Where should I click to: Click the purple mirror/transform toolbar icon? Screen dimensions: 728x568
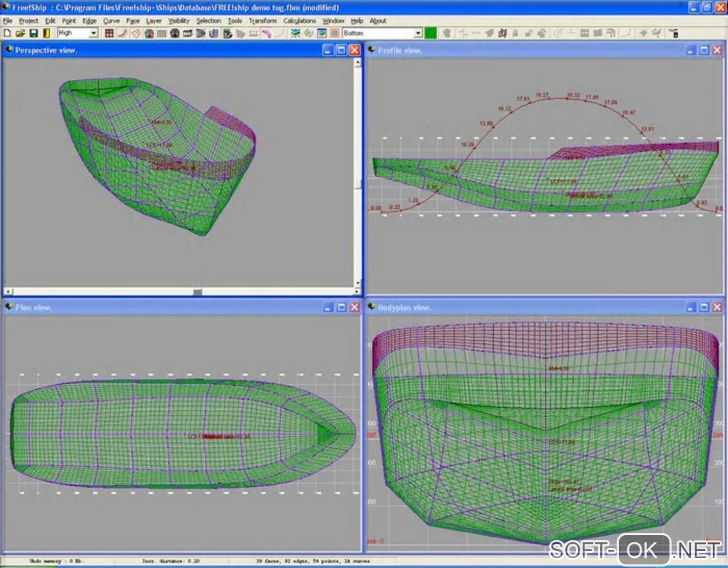click(502, 33)
